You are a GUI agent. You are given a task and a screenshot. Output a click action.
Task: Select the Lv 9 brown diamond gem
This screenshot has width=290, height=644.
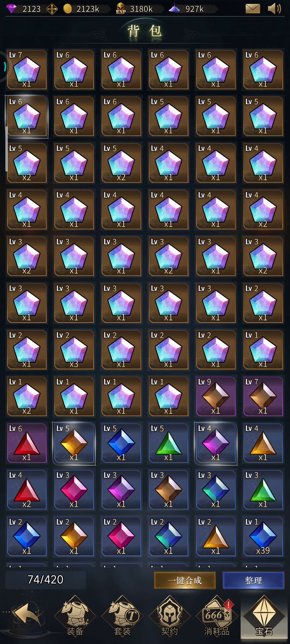[216, 396]
